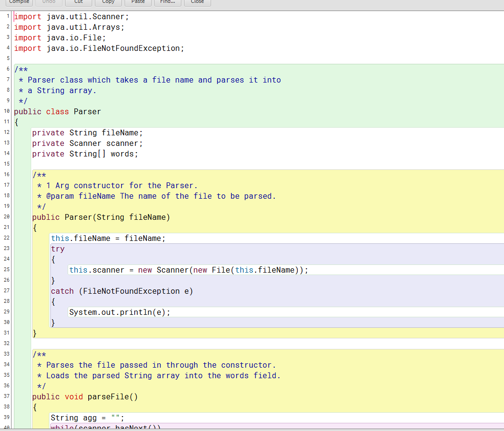The height and width of the screenshot is (431, 504).
Task: Click 'private Scanner scanner;' field declaration
Action: [87, 144]
